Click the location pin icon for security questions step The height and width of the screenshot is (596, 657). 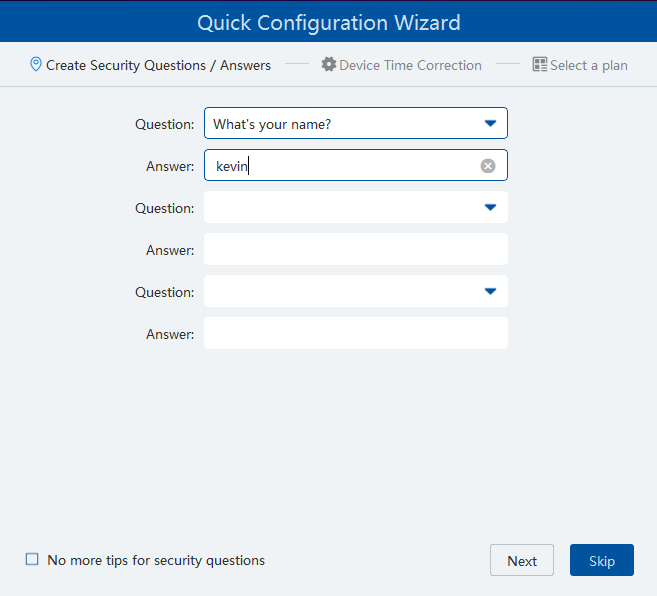pyautogui.click(x=36, y=65)
